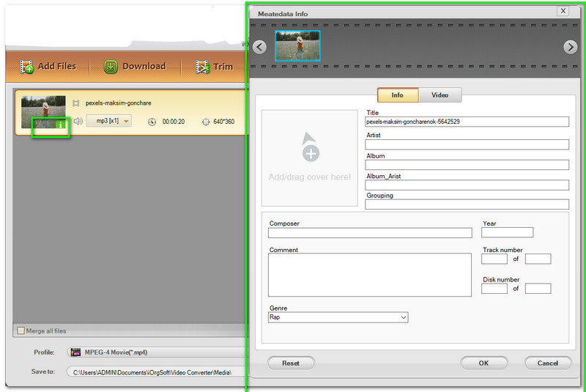
Task: Click OK to confirm metadata
Action: (483, 363)
